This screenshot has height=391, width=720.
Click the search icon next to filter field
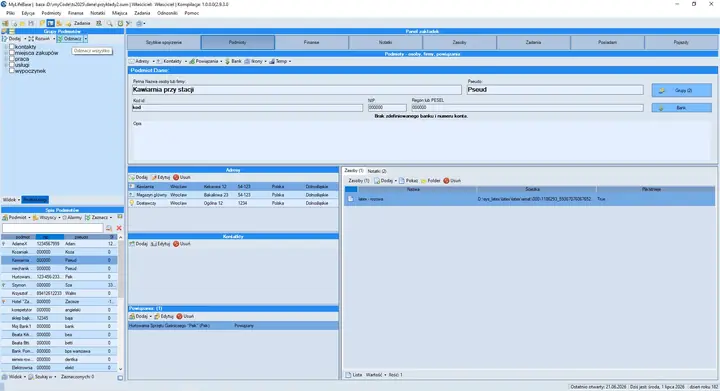coord(109,228)
